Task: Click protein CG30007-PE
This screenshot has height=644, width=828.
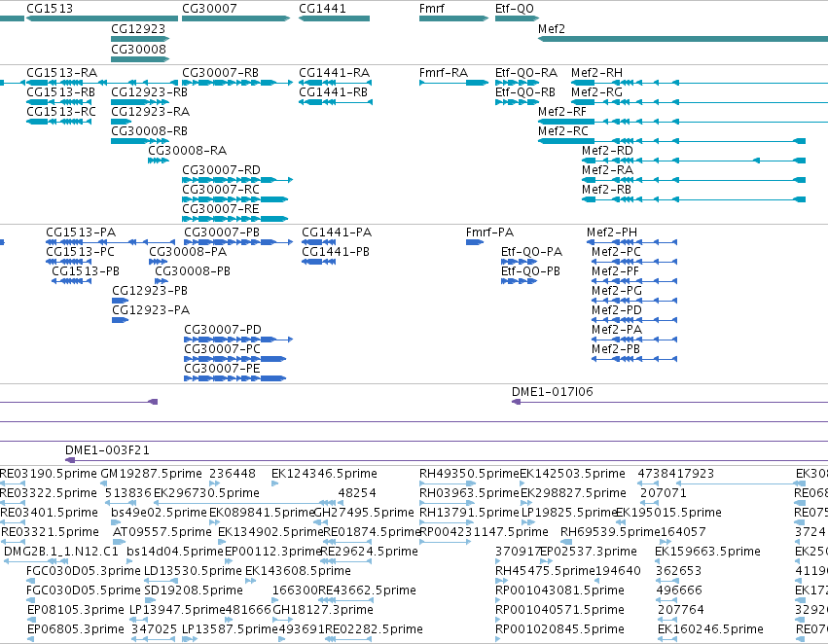Action: [x=222, y=369]
